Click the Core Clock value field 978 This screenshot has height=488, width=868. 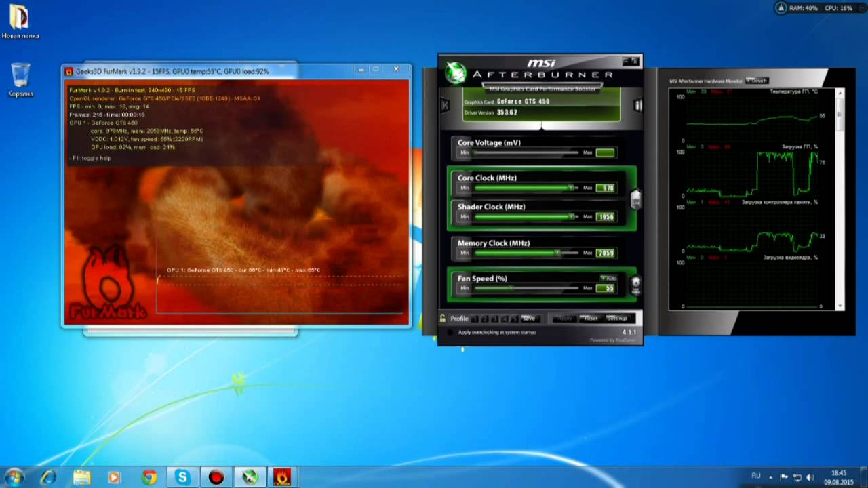tap(606, 188)
